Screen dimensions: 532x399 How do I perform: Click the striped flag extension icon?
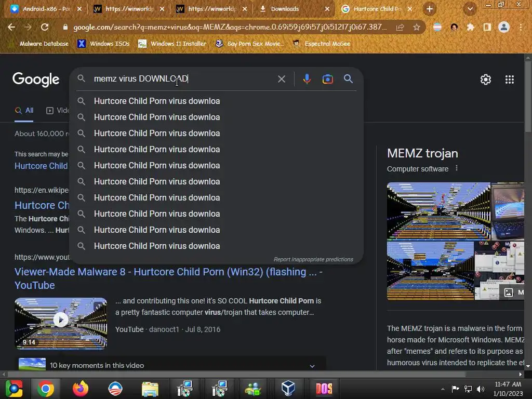tap(437, 27)
